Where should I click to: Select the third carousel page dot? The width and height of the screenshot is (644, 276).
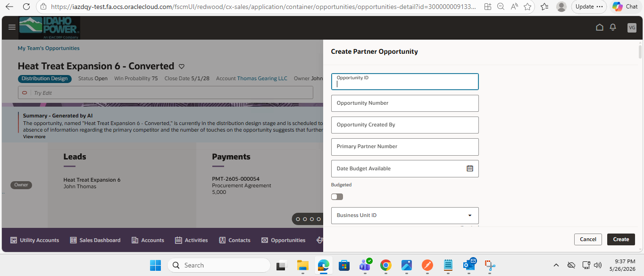(x=312, y=219)
